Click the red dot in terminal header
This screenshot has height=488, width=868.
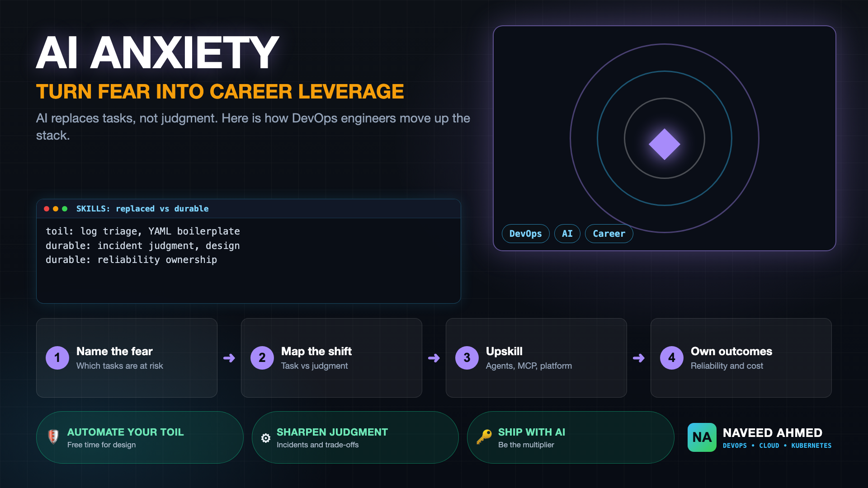coord(47,209)
